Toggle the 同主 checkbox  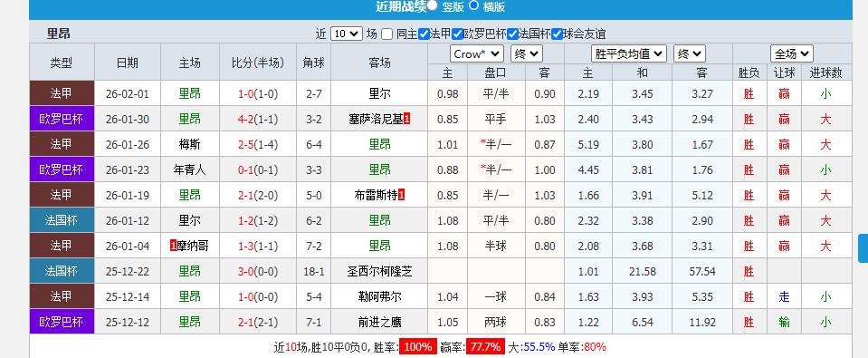click(387, 34)
